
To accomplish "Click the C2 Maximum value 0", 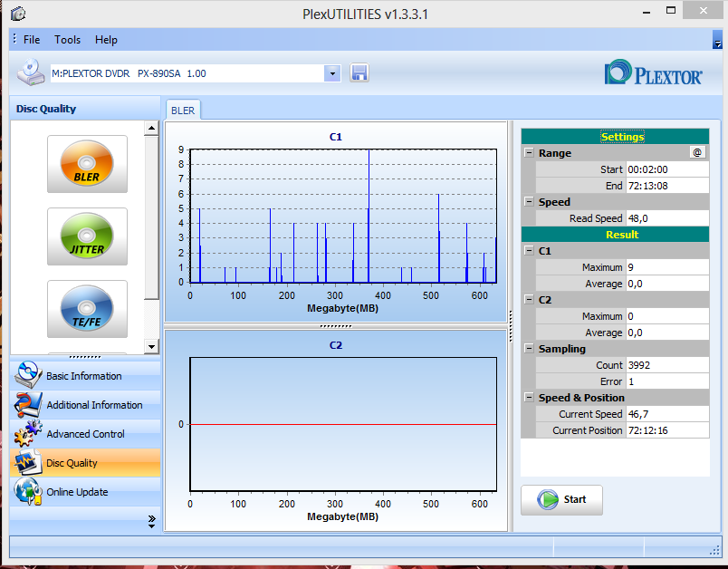I will pos(667,316).
